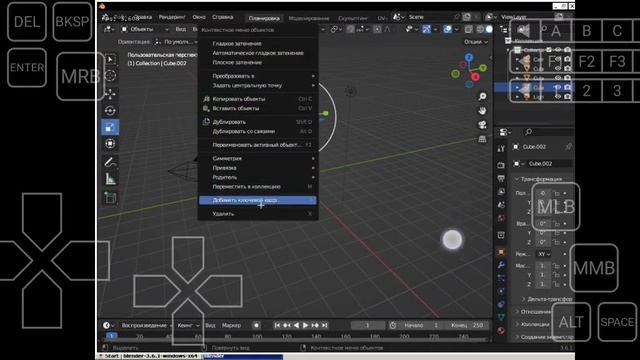640x360 pixels.
Task: Switch to Modeling workspace tab
Action: click(309, 18)
